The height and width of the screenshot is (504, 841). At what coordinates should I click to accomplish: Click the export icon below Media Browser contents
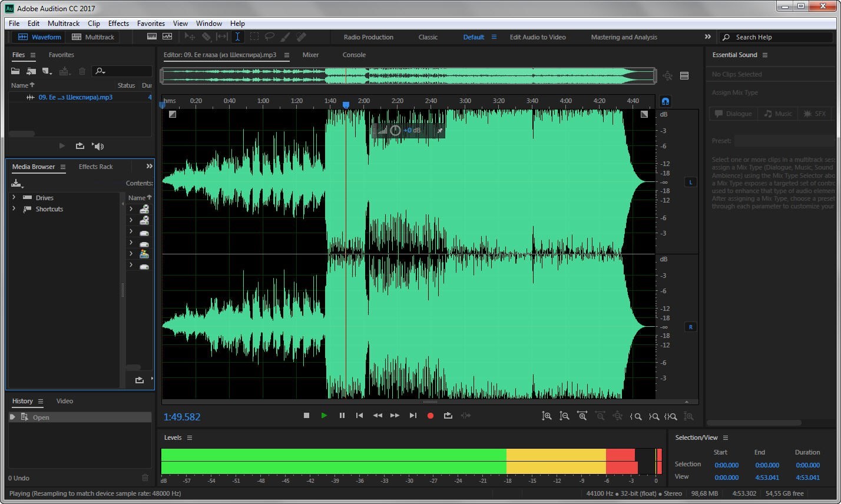pos(140,380)
